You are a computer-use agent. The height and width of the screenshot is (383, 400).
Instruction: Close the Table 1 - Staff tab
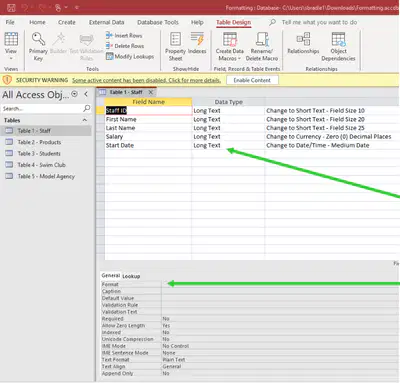tap(151, 92)
